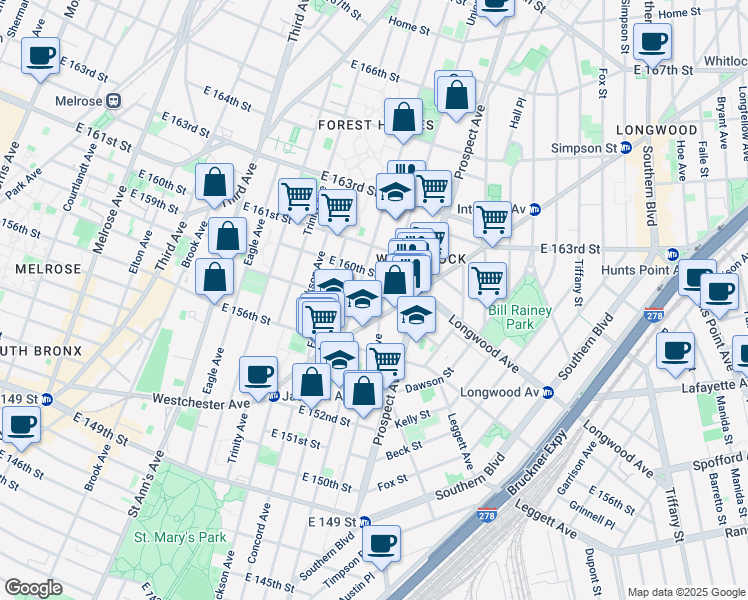Click the St. Mary's Park label
Image resolution: width=748 pixels, height=600 pixels.
pyautogui.click(x=180, y=538)
